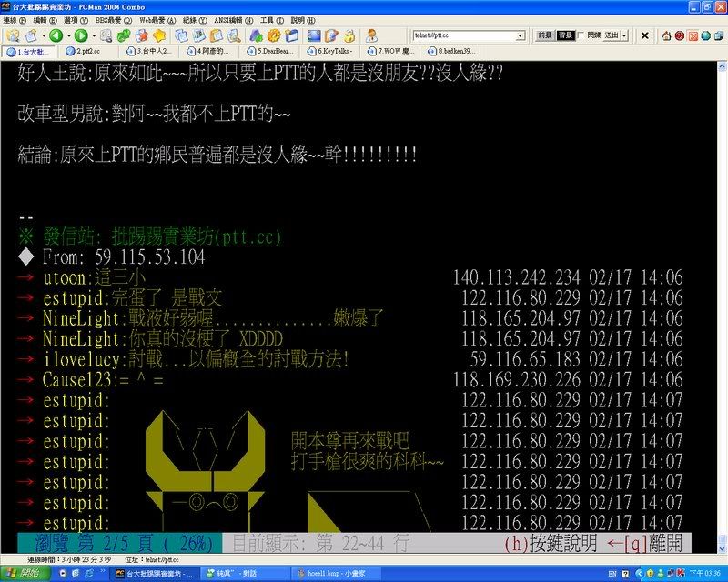Click the yellow star favorites icon
728x582 pixels.
pos(159,35)
